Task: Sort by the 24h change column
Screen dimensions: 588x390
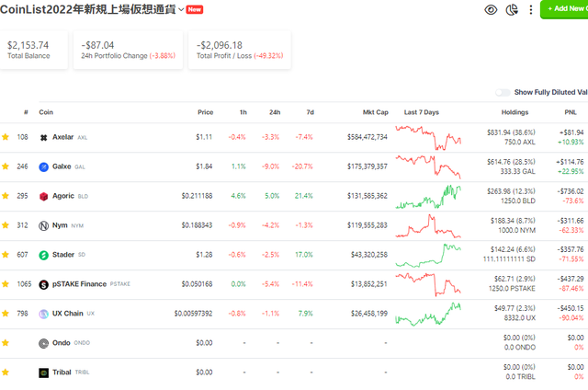Action: click(274, 112)
